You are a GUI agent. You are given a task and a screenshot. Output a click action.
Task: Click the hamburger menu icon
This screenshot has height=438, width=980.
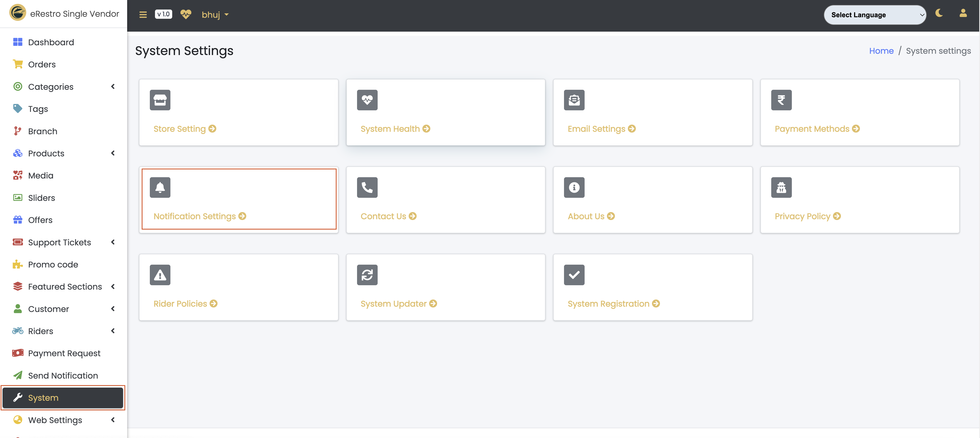[x=143, y=15]
